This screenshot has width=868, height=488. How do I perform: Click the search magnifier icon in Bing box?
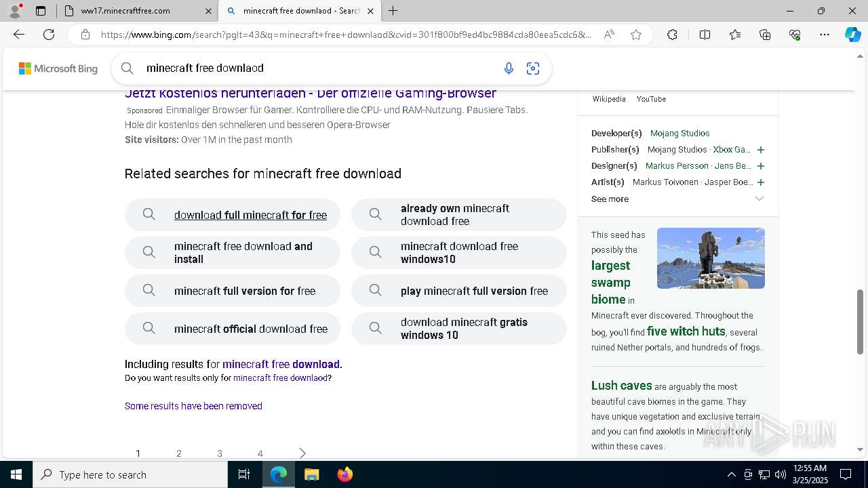[x=127, y=68]
